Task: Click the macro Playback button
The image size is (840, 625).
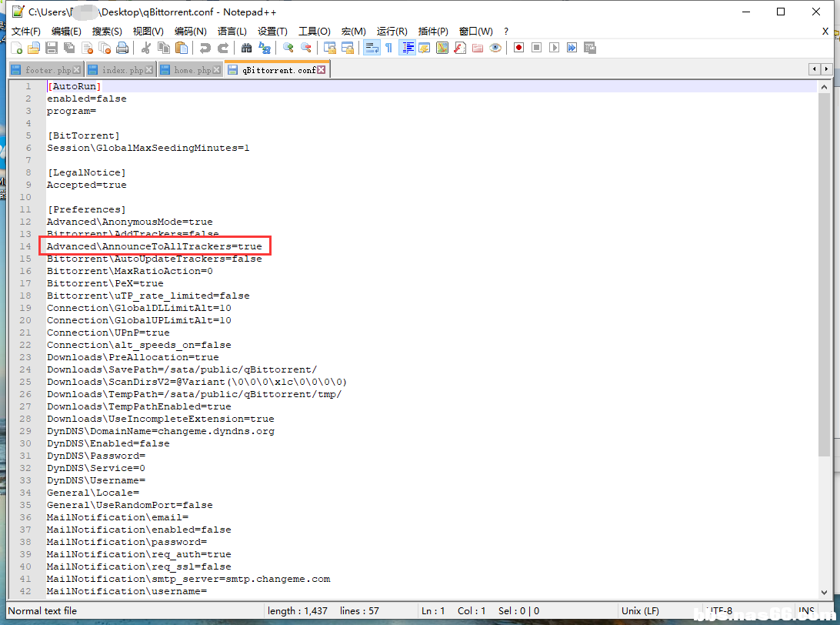Action: 555,48
